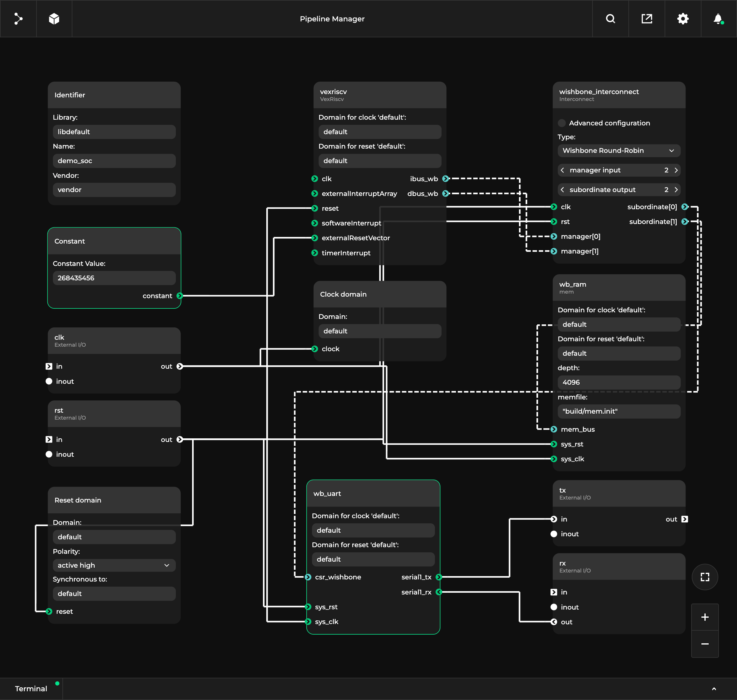Select the Identifier node header
Viewport: 737px width, 700px height.
coord(114,95)
